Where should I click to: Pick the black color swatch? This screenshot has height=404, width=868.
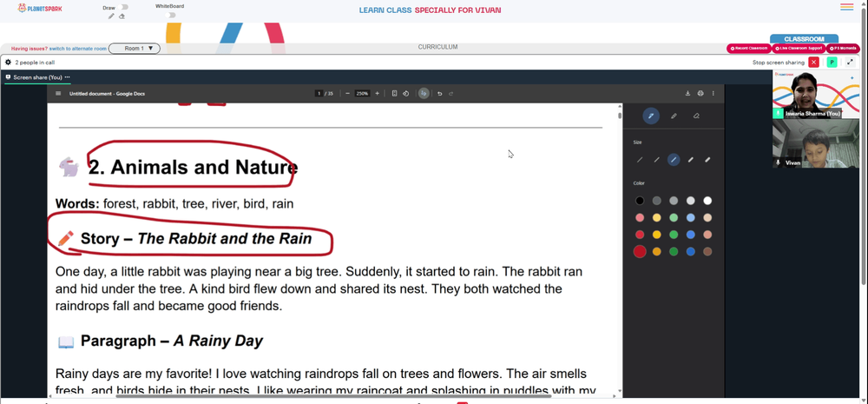click(x=640, y=201)
